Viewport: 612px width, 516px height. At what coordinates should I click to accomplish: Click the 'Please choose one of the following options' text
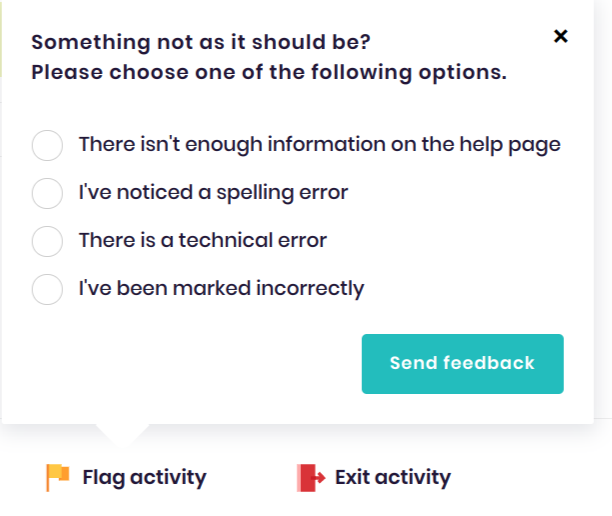[269, 73]
